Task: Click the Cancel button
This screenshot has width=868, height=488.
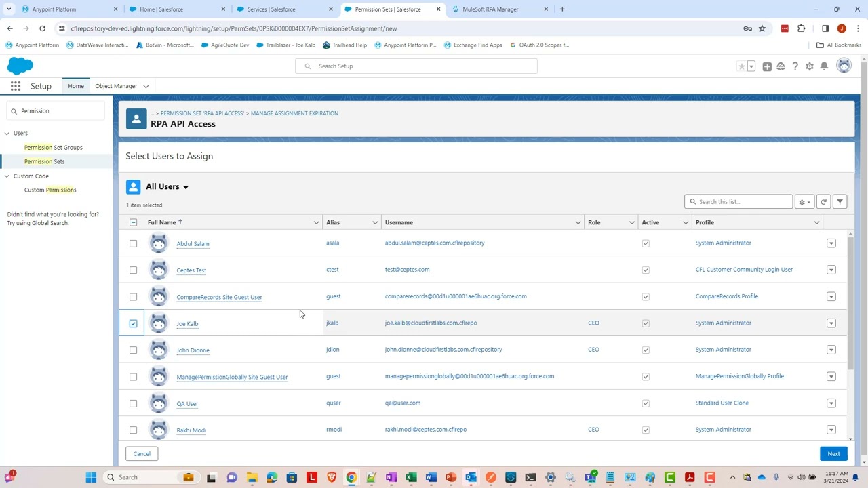Action: point(142,454)
